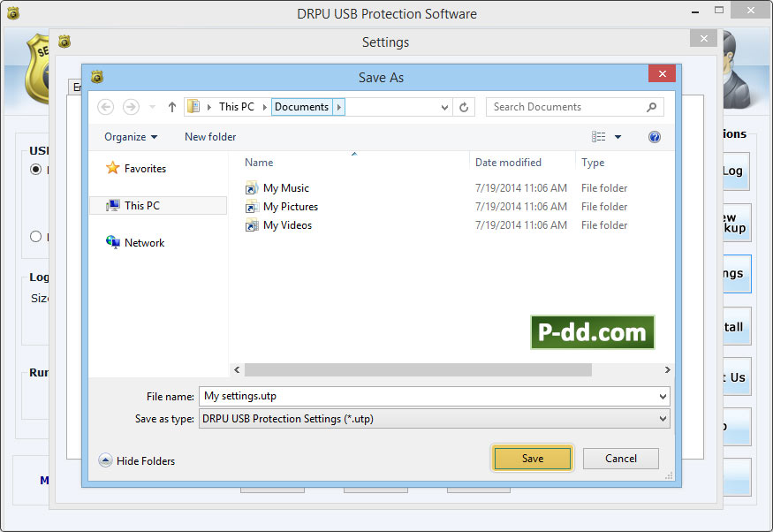Viewport: 773px width, 532px height.
Task: Select This PC in the navigation pane
Action: 158,206
